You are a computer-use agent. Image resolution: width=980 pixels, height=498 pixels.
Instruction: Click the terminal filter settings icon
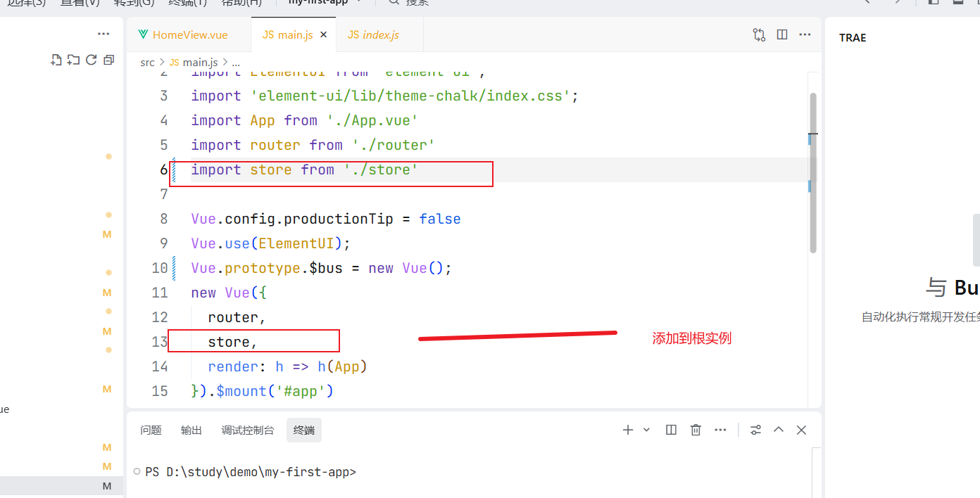click(x=755, y=429)
